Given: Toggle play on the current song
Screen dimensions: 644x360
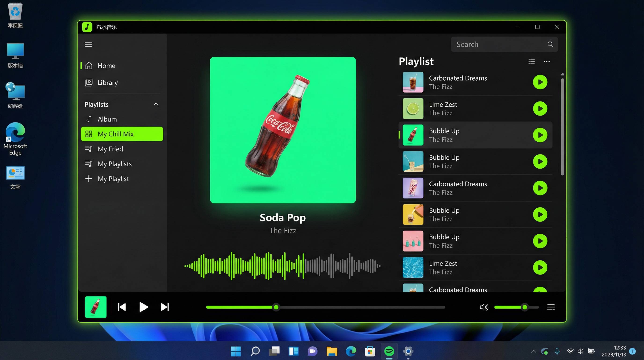Looking at the screenshot, I should click(x=143, y=307).
